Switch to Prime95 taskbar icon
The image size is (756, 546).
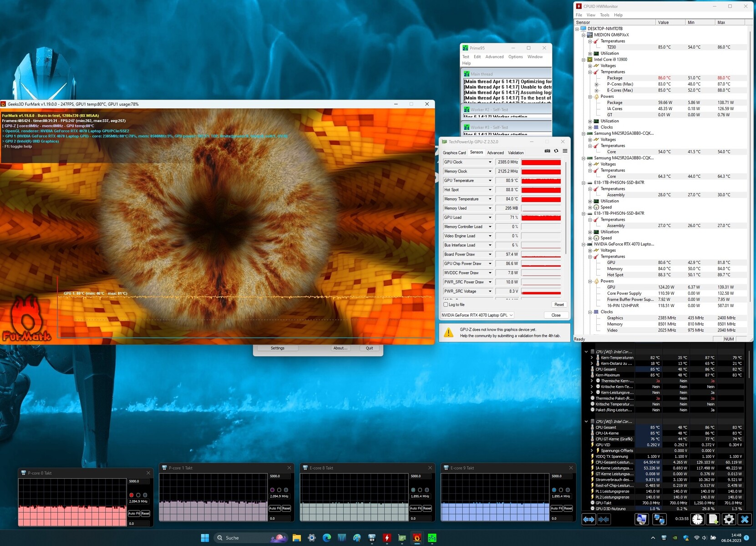(432, 538)
